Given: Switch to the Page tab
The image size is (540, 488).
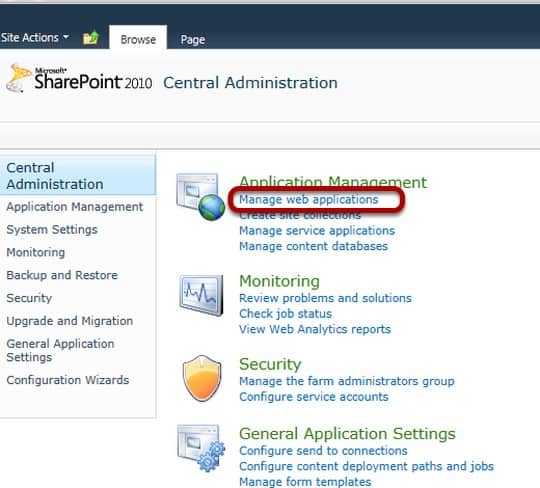Looking at the screenshot, I should point(193,40).
